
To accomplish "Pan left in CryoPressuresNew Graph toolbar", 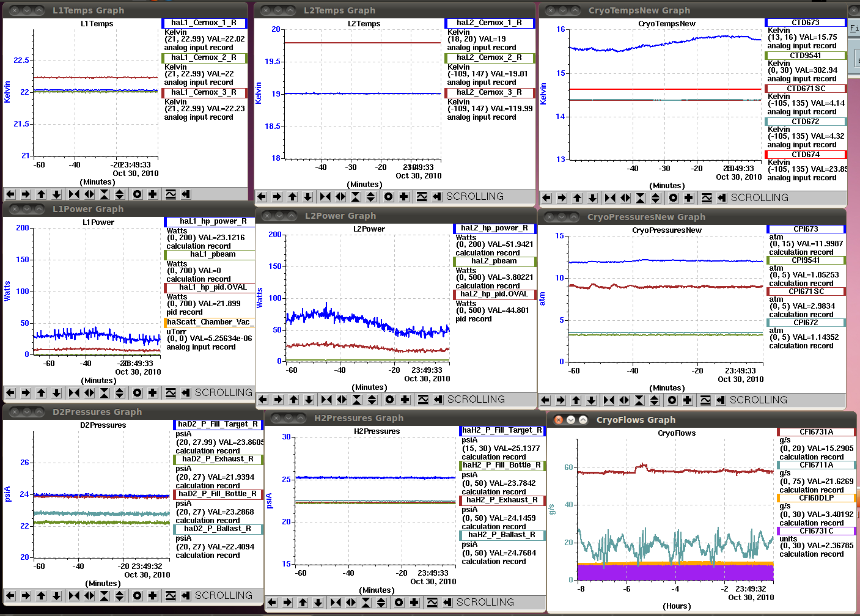I will (x=545, y=400).
